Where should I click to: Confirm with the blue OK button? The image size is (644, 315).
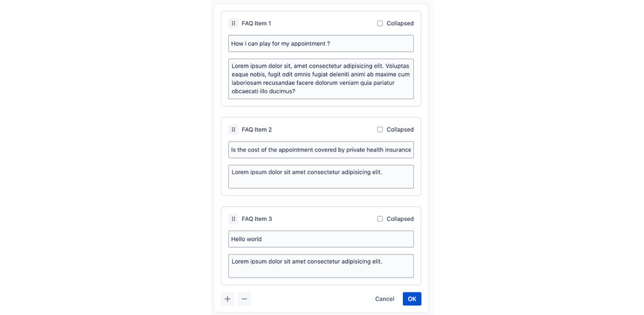click(x=412, y=299)
